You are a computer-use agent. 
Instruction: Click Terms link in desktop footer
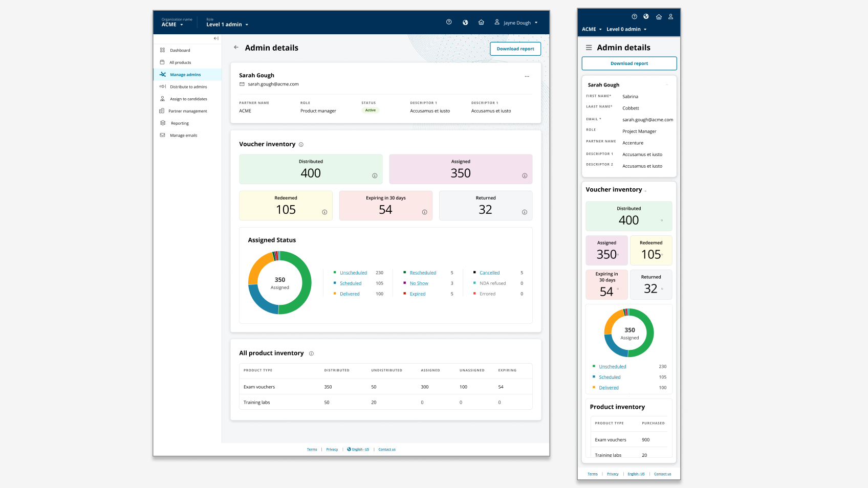tap(312, 450)
